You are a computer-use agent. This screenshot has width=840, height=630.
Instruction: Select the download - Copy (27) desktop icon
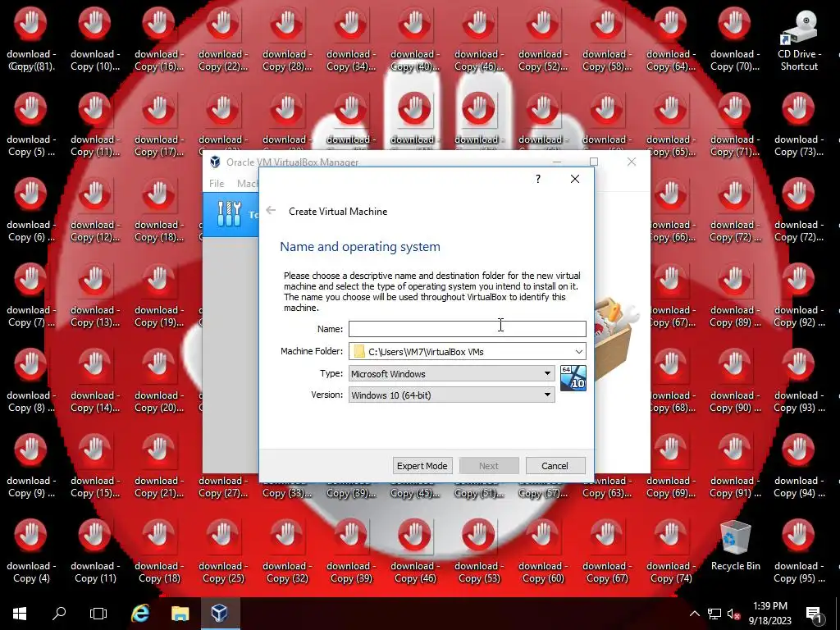tap(223, 486)
